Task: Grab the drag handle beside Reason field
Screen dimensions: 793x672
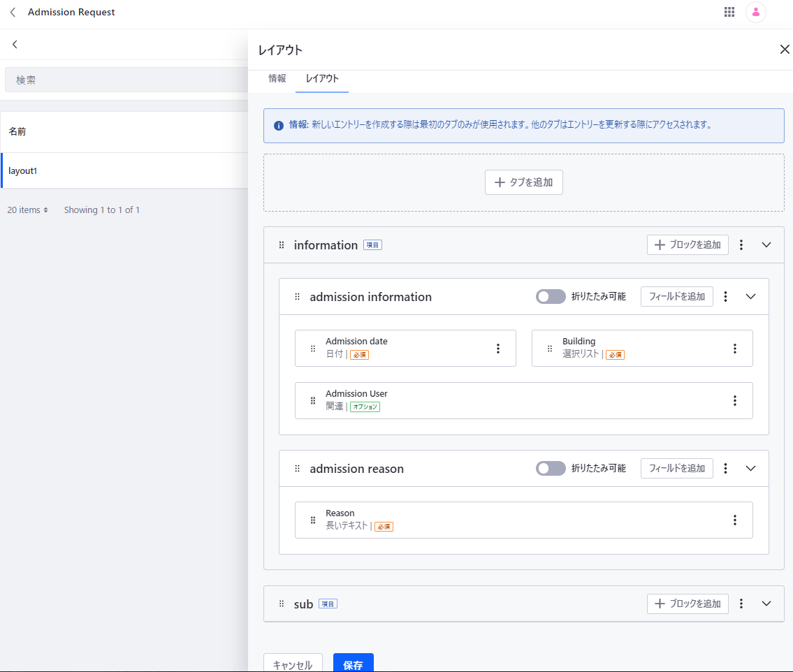Action: [313, 520]
